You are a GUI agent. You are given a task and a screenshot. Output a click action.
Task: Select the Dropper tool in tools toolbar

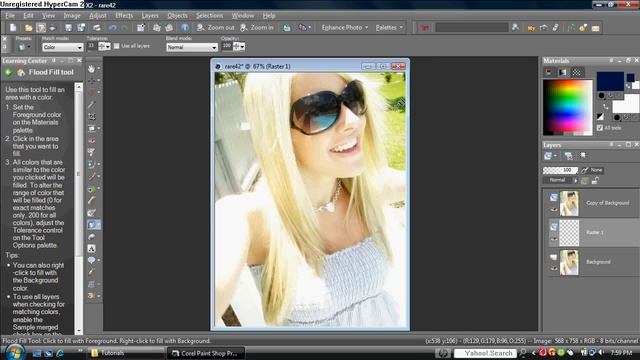point(91,104)
